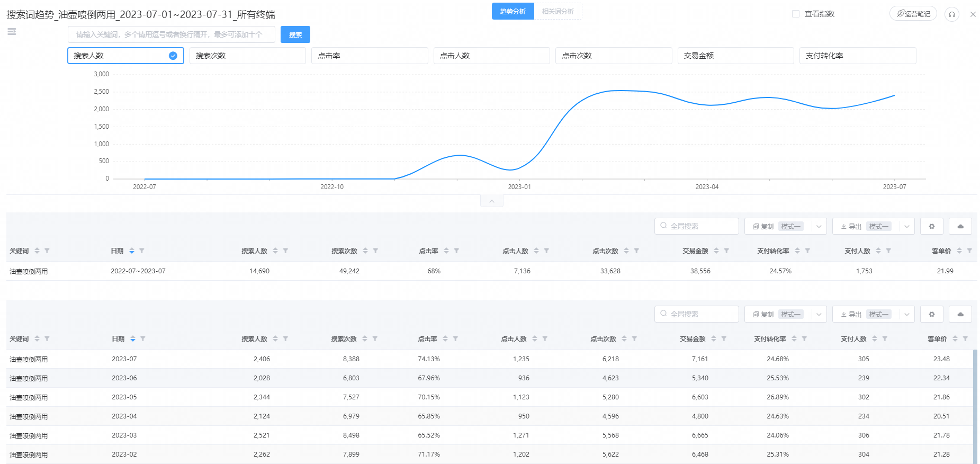980x464 pixels.
Task: Click the keyword input field next to 搜索
Action: point(171,34)
